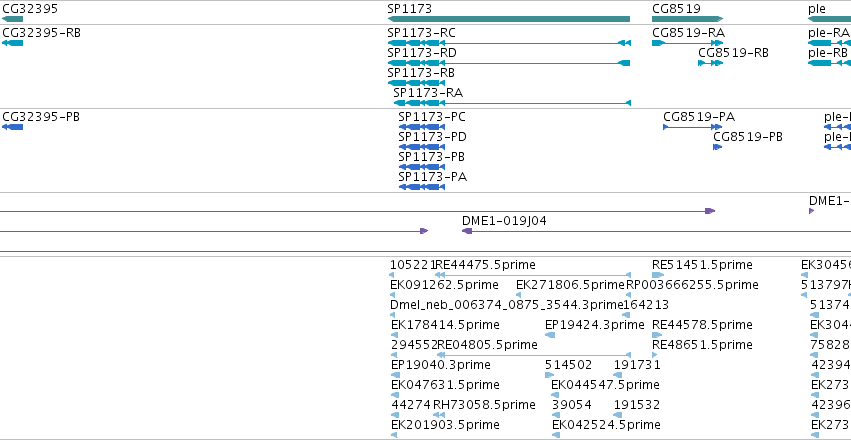Open the EK091262.5prime feature label

point(444,285)
